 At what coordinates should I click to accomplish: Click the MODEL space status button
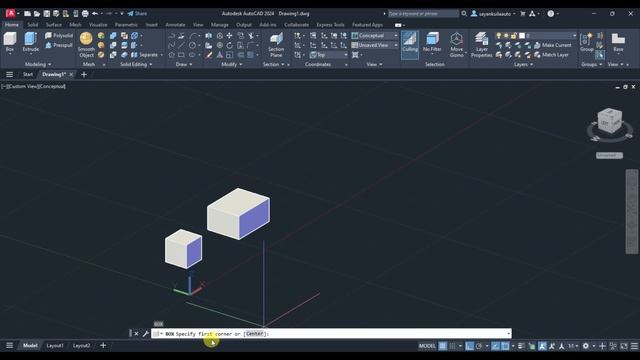[427, 346]
